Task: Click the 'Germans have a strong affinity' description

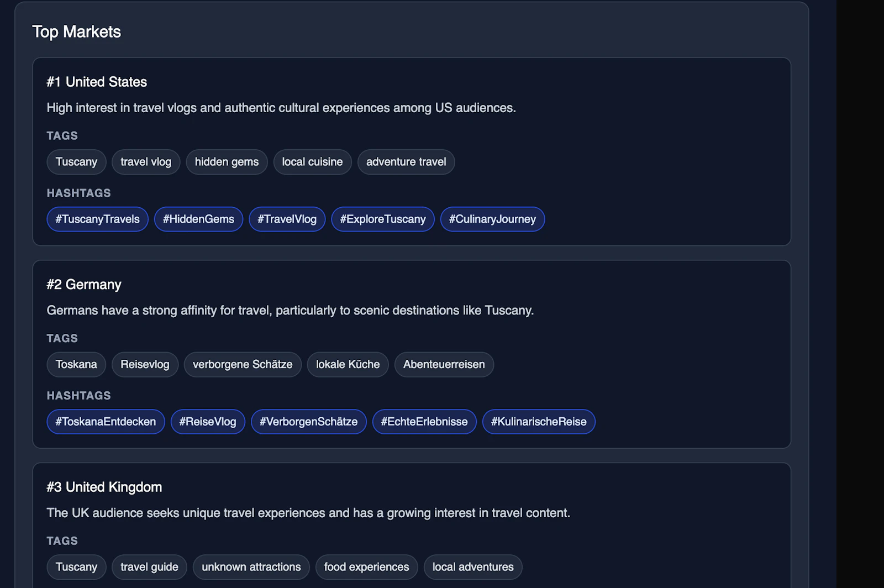Action: click(x=290, y=311)
